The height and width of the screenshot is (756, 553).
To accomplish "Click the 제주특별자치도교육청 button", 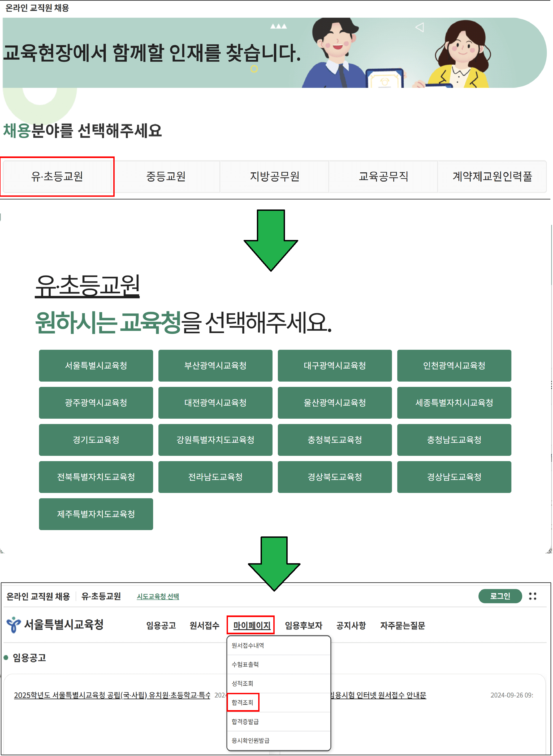I will 96,515.
